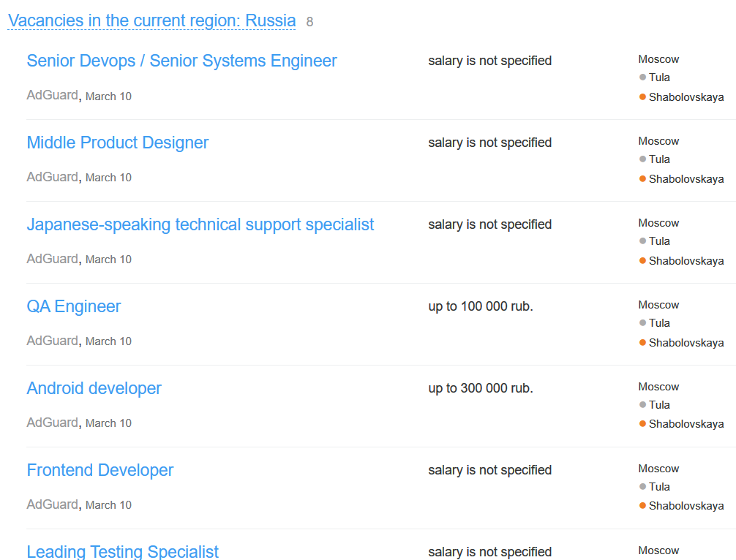Click orange Shabolovskaya dot in Frontend Developer row
Viewport: 736px width, 560px height.
(x=642, y=506)
